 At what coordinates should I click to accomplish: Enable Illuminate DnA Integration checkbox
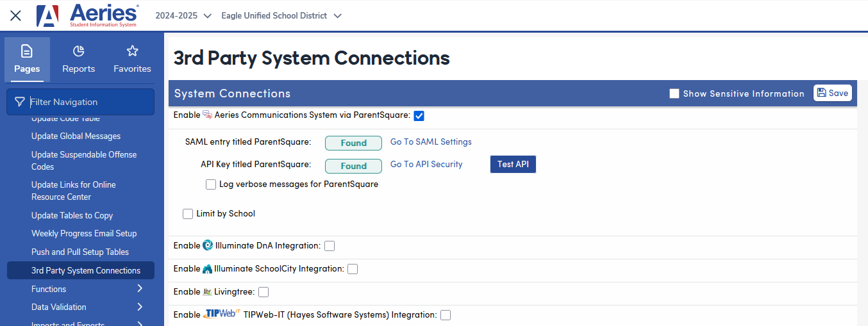330,246
